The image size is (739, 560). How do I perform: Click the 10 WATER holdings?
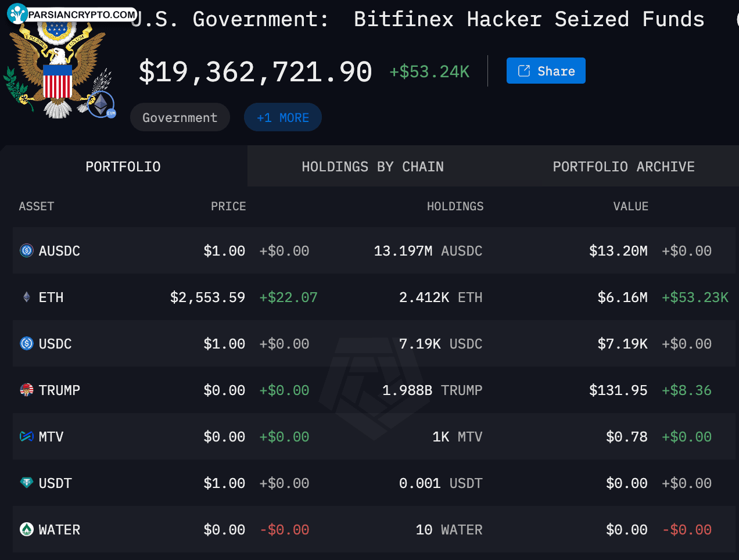449,530
